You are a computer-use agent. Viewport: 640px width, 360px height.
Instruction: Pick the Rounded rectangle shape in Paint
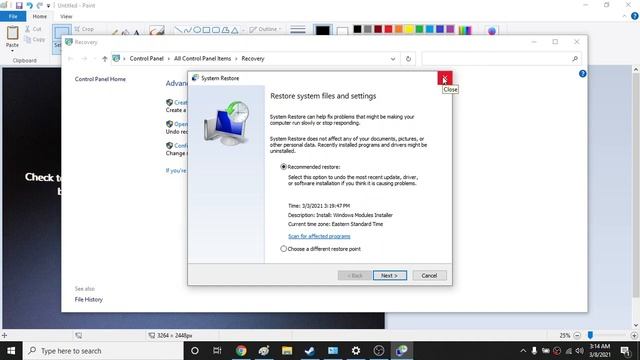pyautogui.click(x=216, y=30)
